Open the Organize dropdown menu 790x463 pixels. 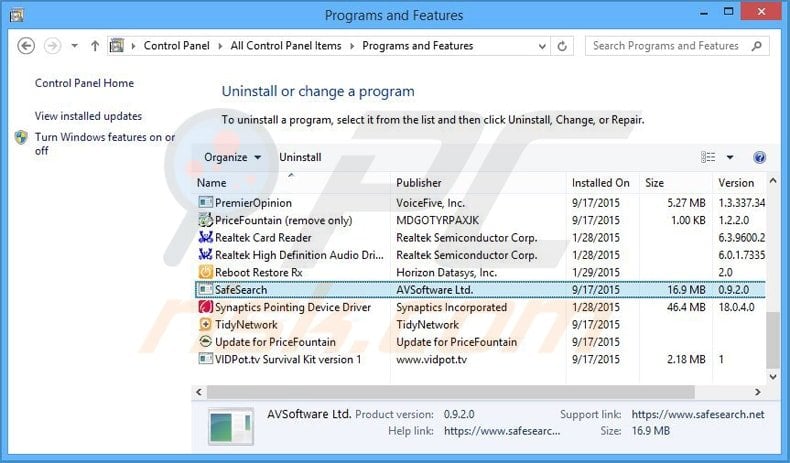[232, 157]
